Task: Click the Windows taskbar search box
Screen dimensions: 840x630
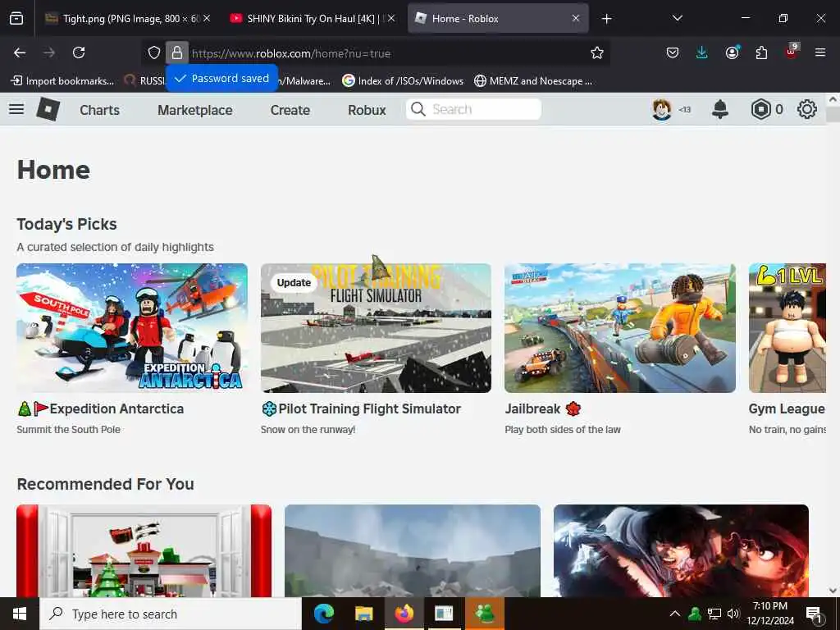Action: 171,614
